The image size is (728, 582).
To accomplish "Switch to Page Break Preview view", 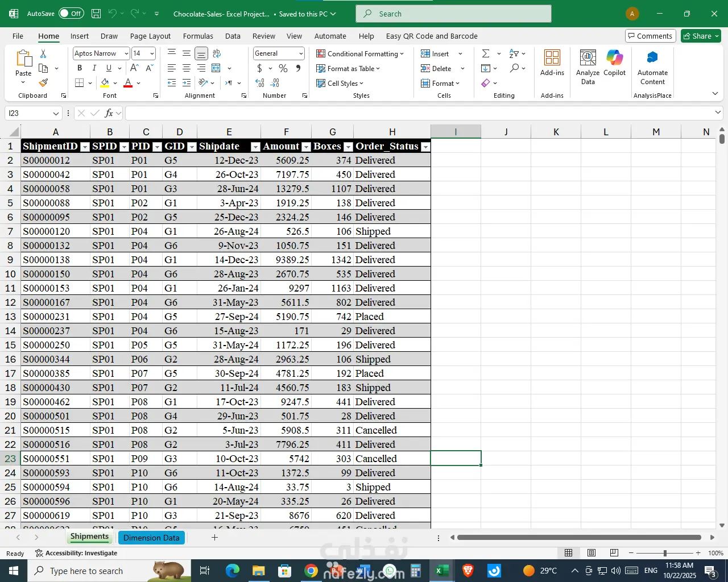I will tap(614, 553).
